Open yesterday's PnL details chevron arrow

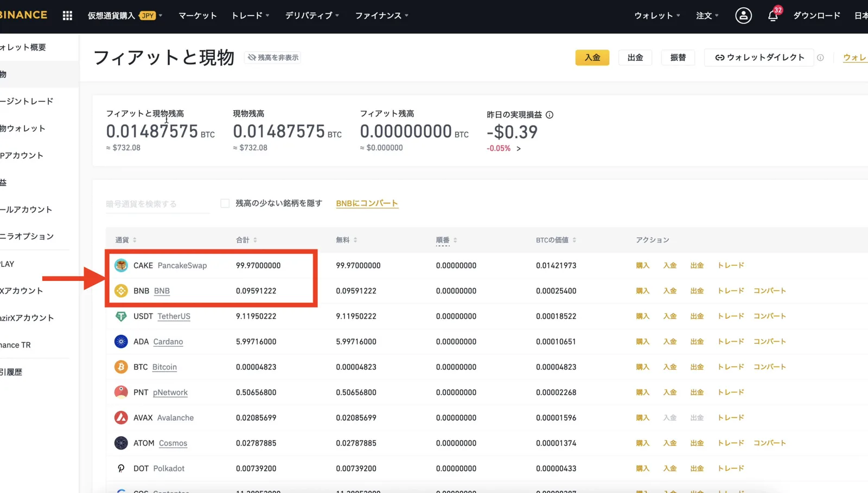pyautogui.click(x=519, y=149)
